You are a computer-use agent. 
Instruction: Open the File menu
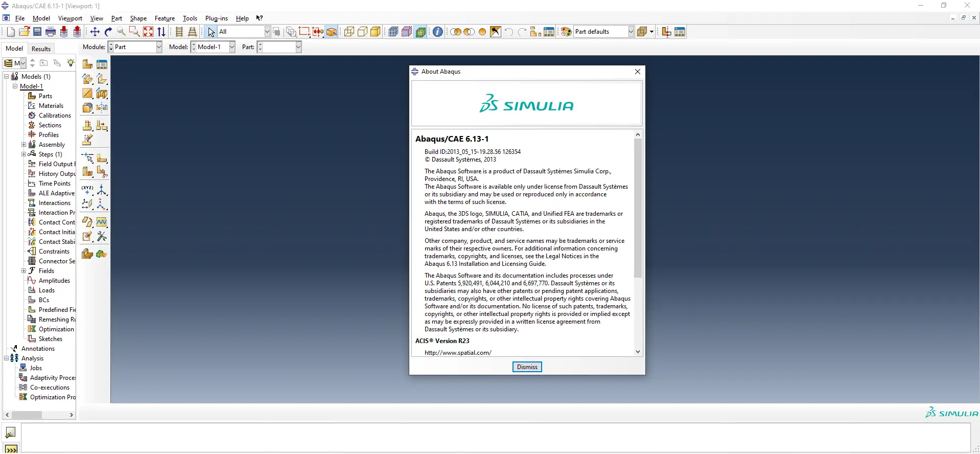(x=20, y=18)
